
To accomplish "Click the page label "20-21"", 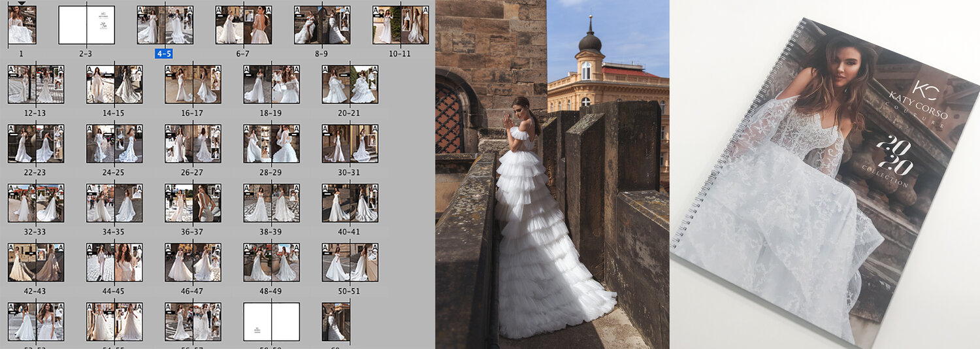I will 349,113.
